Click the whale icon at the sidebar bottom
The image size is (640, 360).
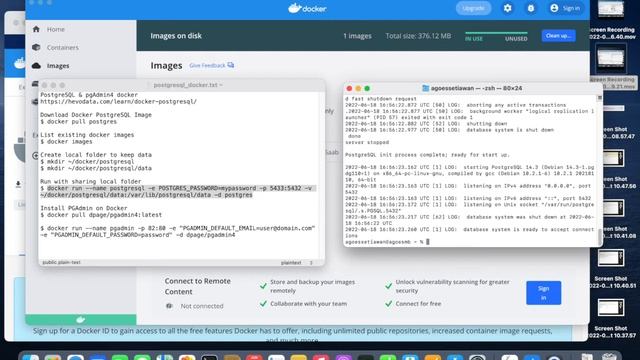(80, 320)
